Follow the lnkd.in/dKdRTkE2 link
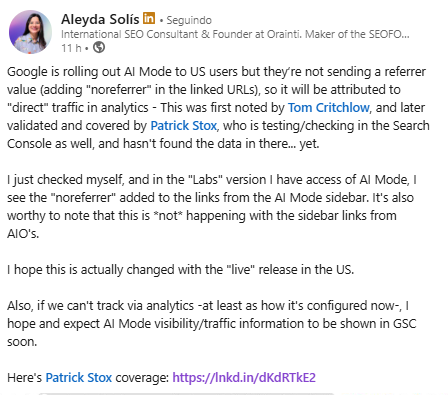This screenshot has height=395, width=448. pyautogui.click(x=244, y=378)
